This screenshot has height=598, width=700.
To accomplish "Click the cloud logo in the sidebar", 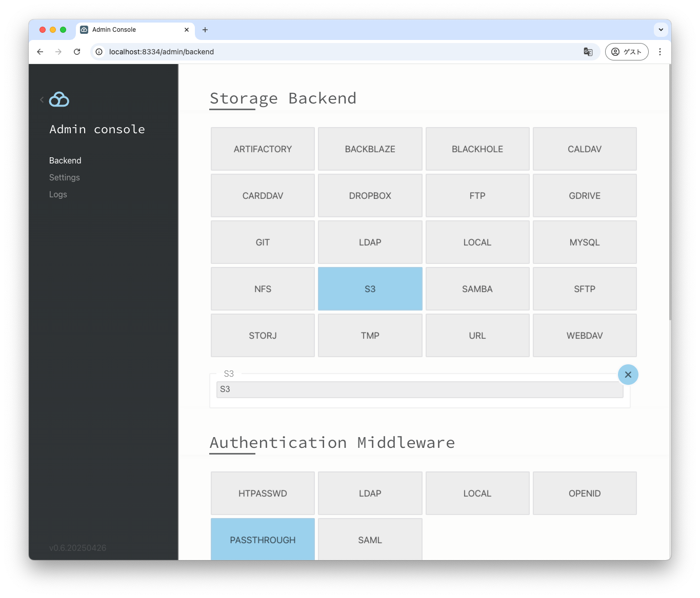I will click(58, 99).
